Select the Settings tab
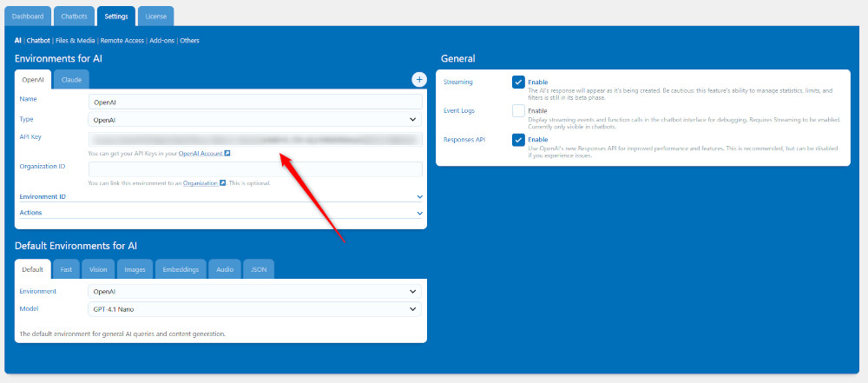 click(x=116, y=17)
